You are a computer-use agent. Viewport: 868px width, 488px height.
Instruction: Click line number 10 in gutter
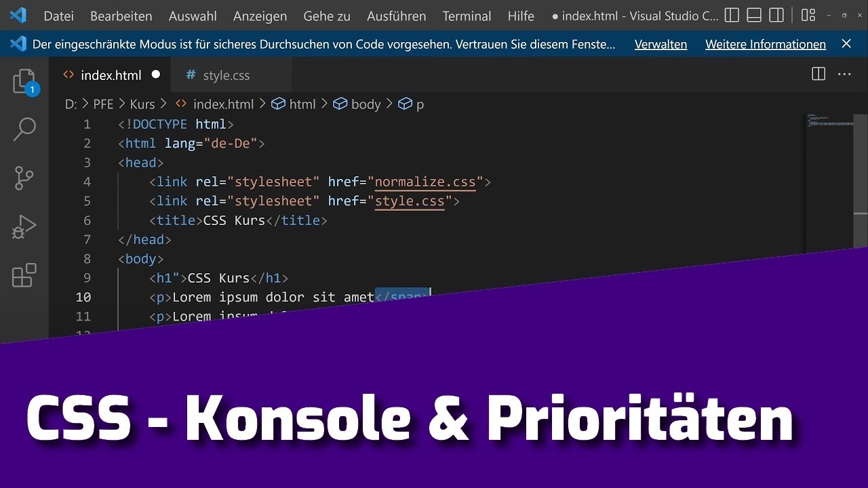point(83,297)
